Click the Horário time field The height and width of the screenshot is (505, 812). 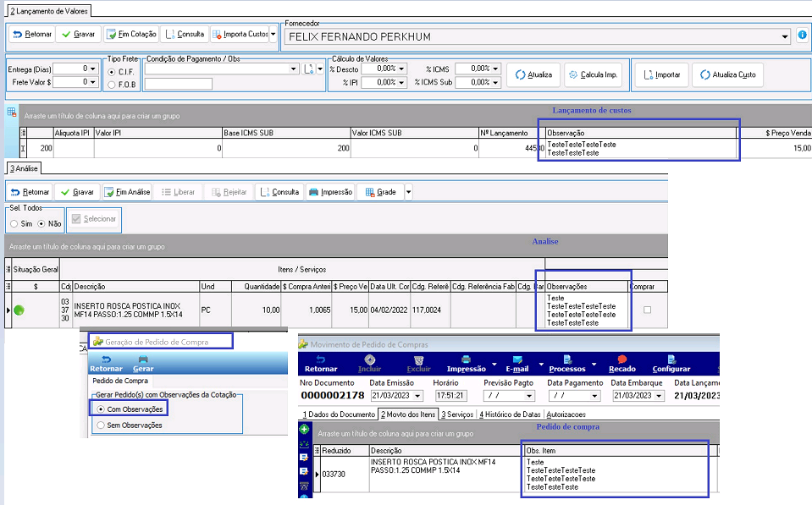[450, 396]
